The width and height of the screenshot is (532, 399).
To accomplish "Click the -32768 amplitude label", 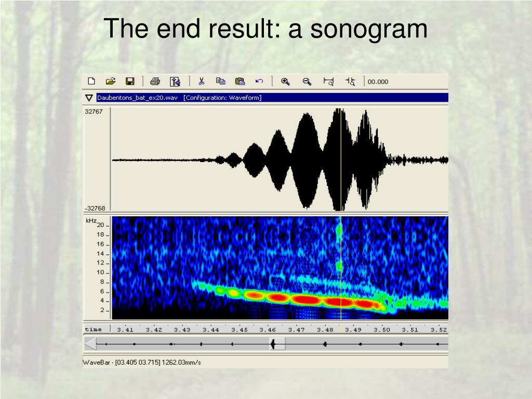I will click(x=95, y=208).
